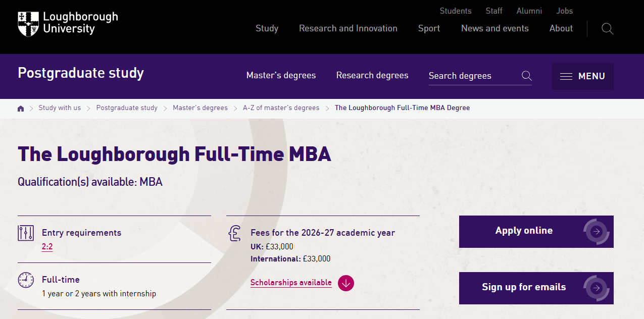
Task: Click the pound sign fees icon
Action: click(x=234, y=233)
